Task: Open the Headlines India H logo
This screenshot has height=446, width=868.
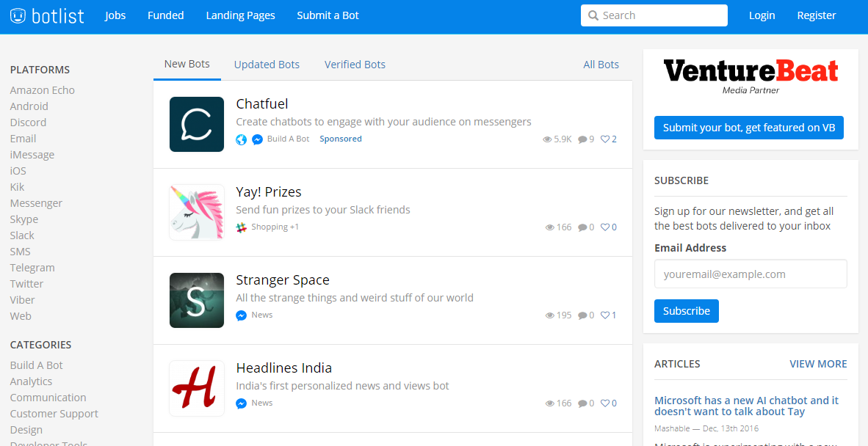Action: (197, 388)
